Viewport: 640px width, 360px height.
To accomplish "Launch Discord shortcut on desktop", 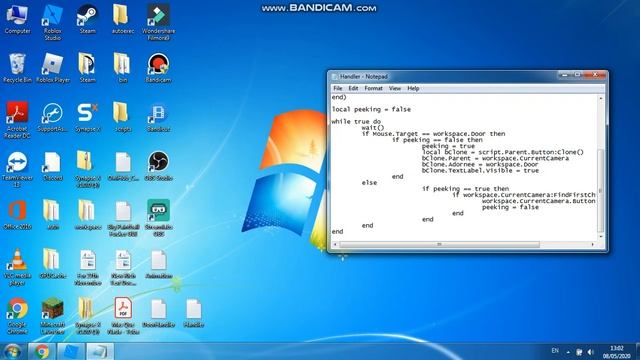I will tap(53, 166).
